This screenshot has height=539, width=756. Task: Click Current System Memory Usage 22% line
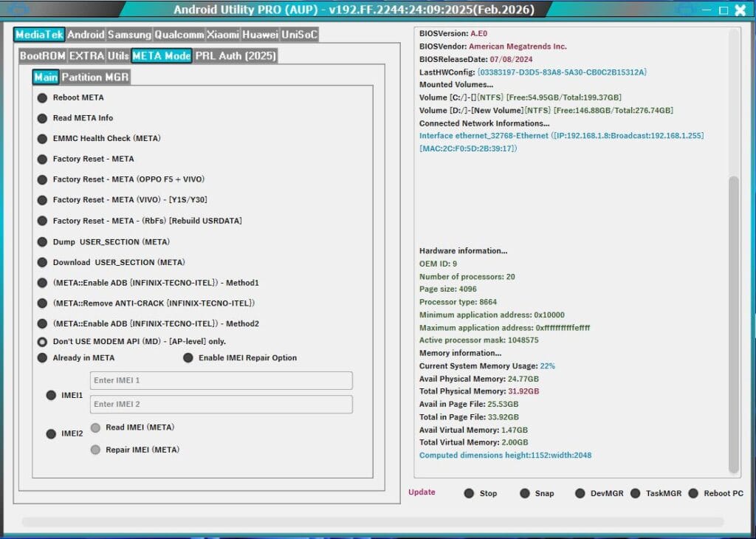tap(487, 366)
